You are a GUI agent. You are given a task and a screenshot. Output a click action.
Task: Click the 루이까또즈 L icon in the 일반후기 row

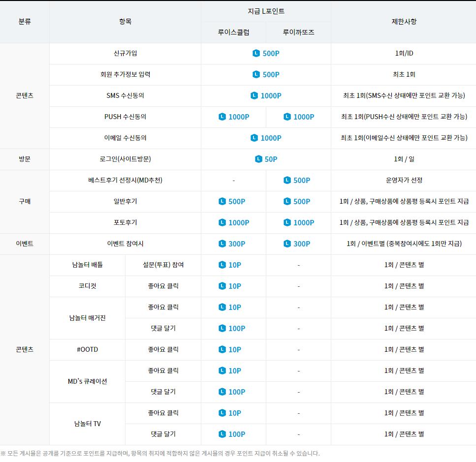(x=287, y=202)
